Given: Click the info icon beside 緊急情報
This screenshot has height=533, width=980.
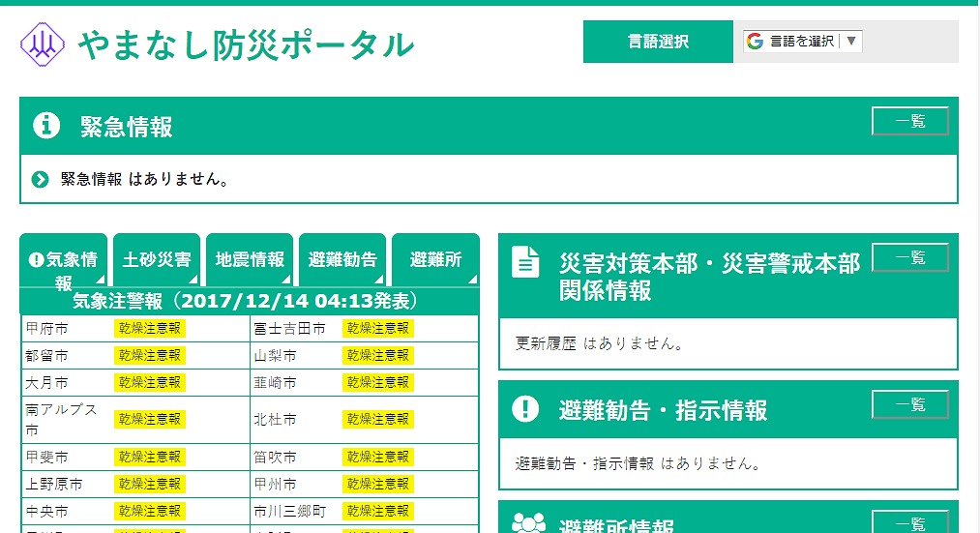Looking at the screenshot, I should pyautogui.click(x=46, y=126).
